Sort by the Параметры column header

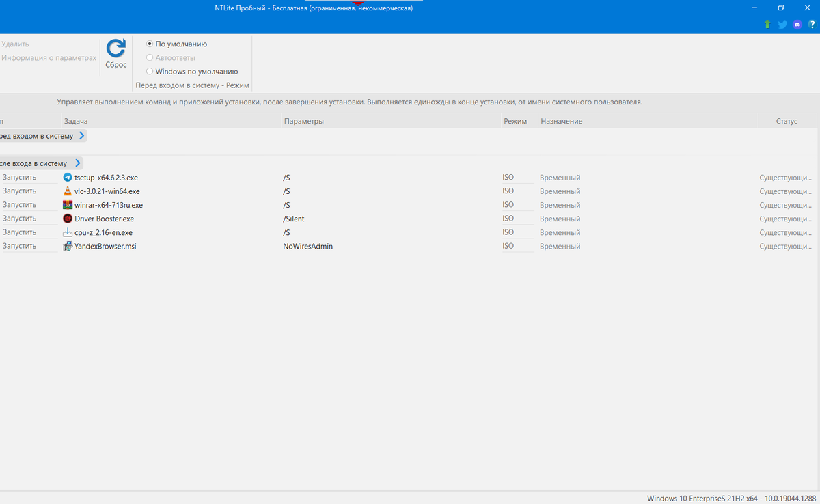click(390, 121)
